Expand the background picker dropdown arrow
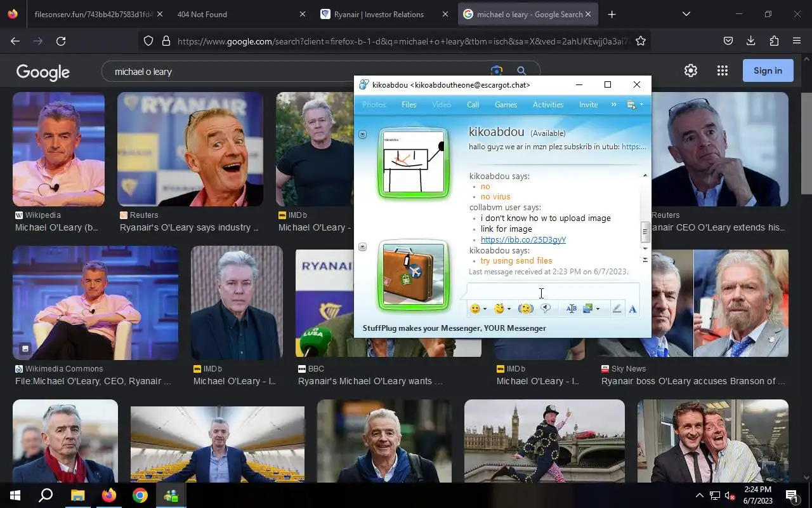This screenshot has width=812, height=508. point(598,309)
